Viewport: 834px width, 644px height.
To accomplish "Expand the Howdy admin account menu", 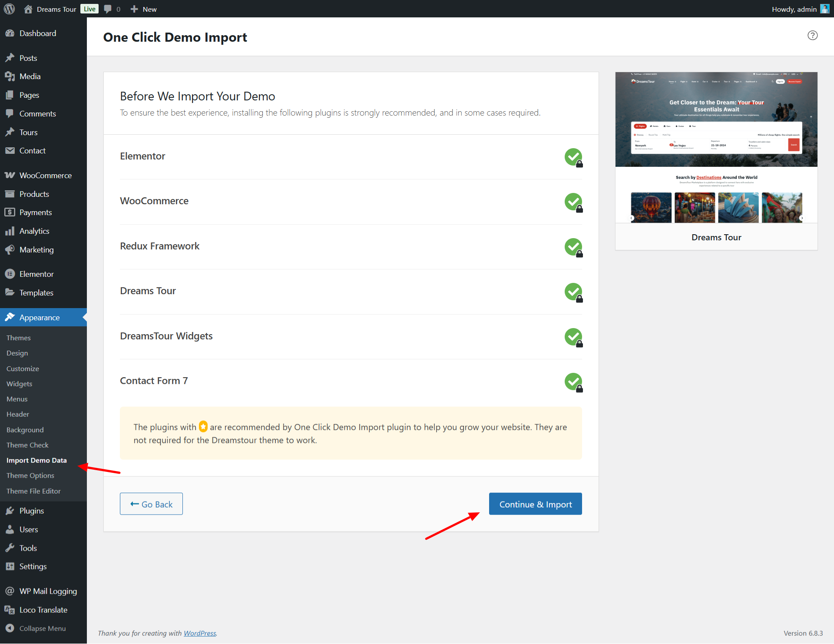I will 794,9.
